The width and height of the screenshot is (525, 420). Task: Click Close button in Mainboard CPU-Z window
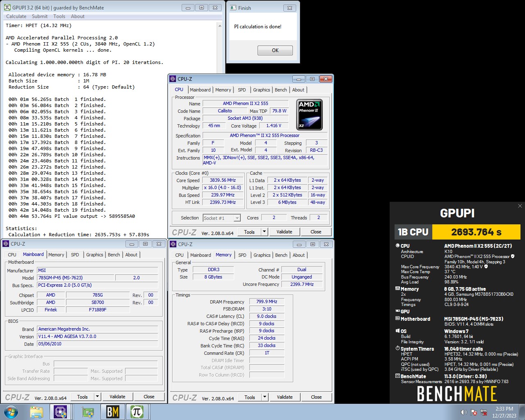[x=149, y=397]
